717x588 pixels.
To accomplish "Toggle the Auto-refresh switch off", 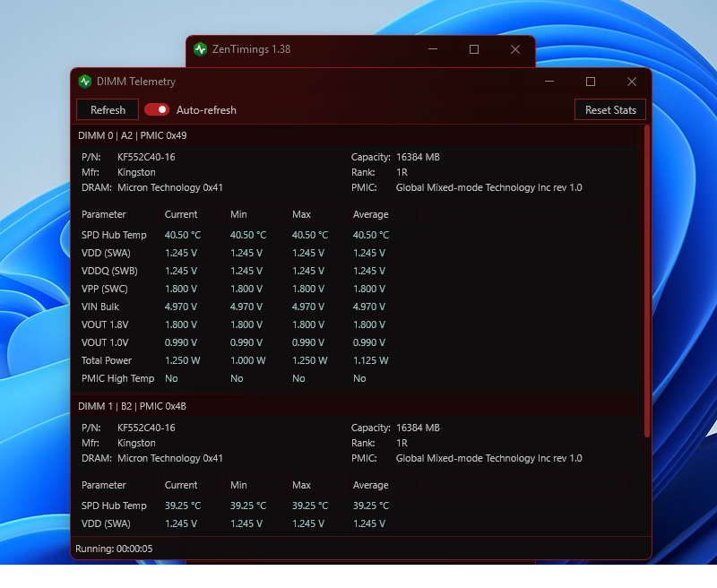I will click(x=156, y=109).
